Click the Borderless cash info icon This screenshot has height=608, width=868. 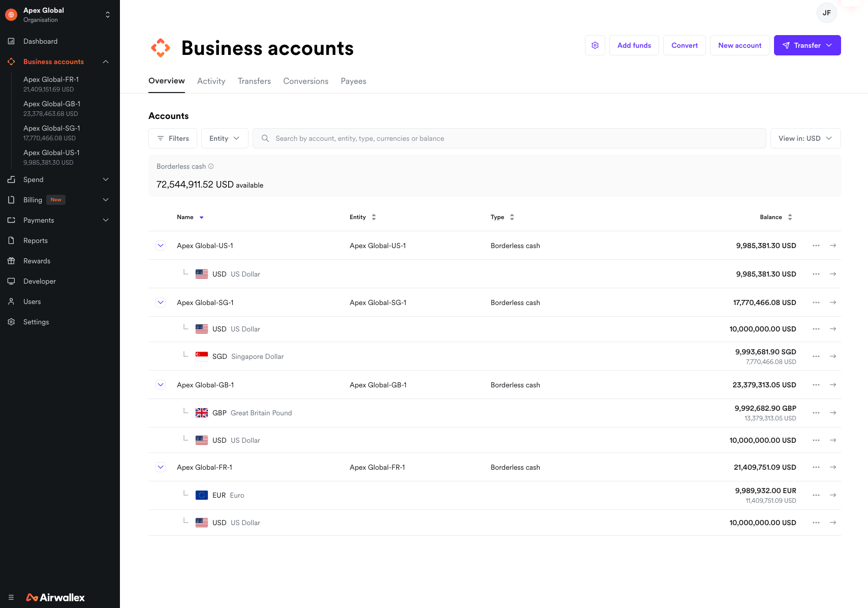(211, 166)
